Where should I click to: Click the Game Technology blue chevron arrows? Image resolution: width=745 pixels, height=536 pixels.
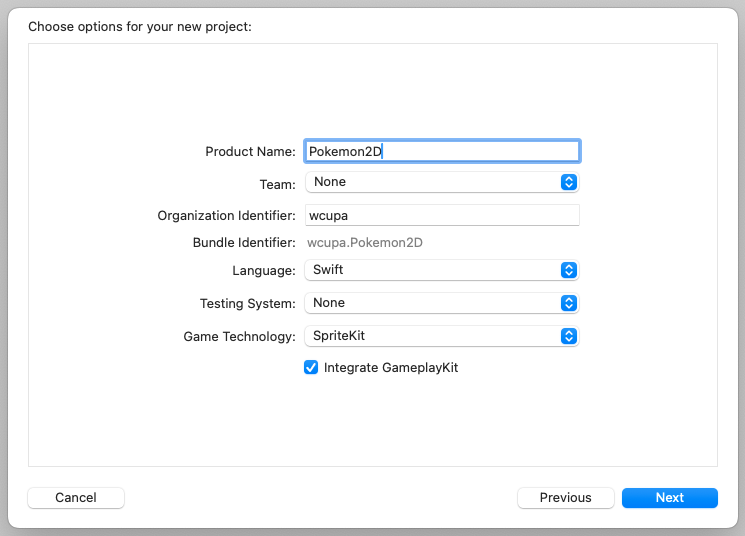point(568,336)
